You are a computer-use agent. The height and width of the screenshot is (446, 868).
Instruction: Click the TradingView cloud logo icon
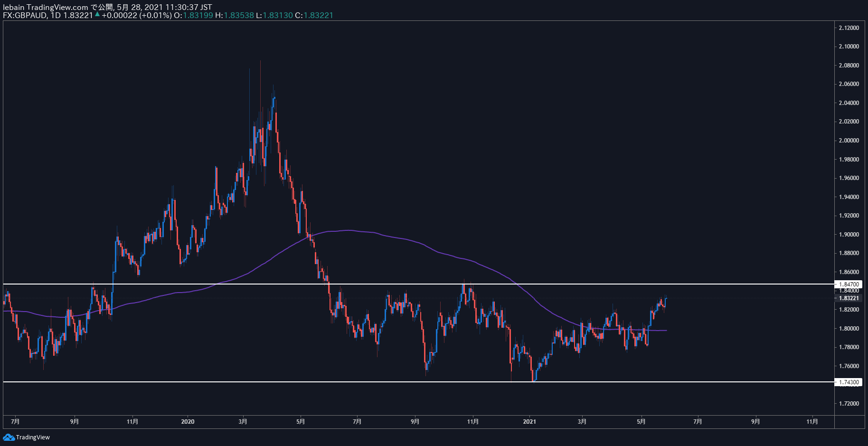click(x=9, y=437)
